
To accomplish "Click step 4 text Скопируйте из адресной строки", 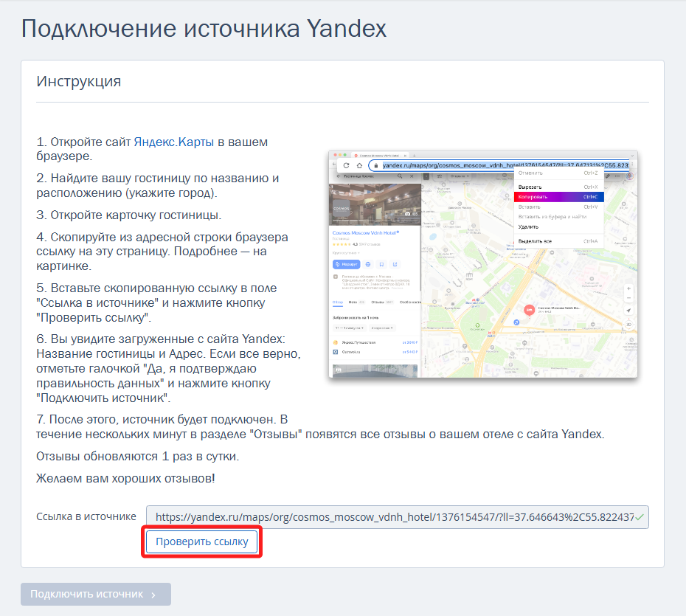I will point(162,252).
